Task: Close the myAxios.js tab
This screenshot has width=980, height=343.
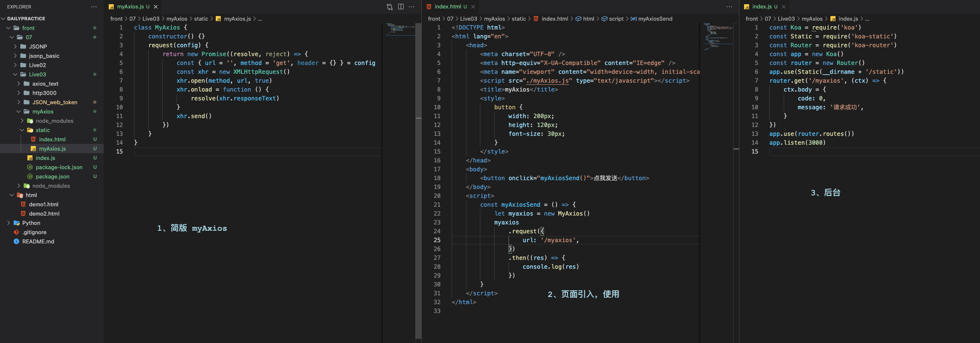Action: coord(155,7)
